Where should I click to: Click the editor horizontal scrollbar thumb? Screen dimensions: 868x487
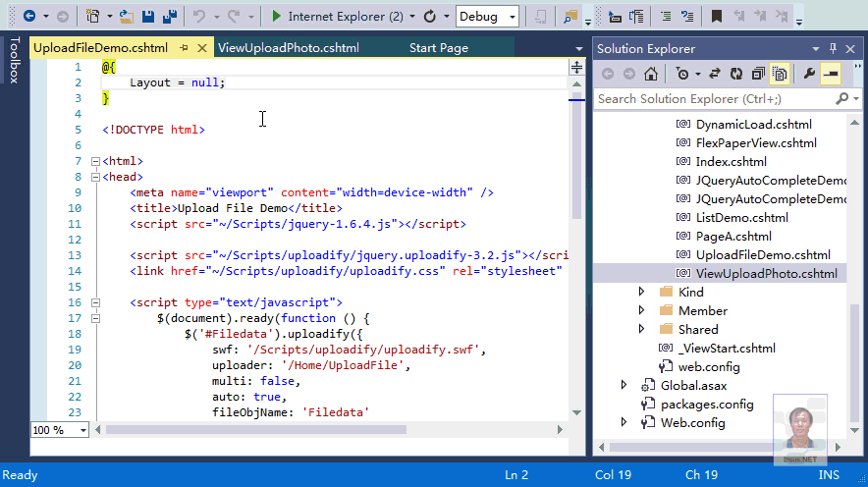255,430
